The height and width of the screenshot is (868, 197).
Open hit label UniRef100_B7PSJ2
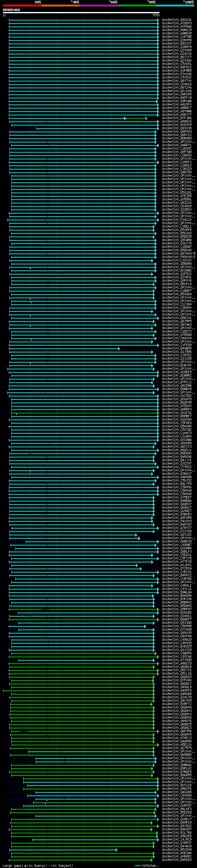[176, 382]
